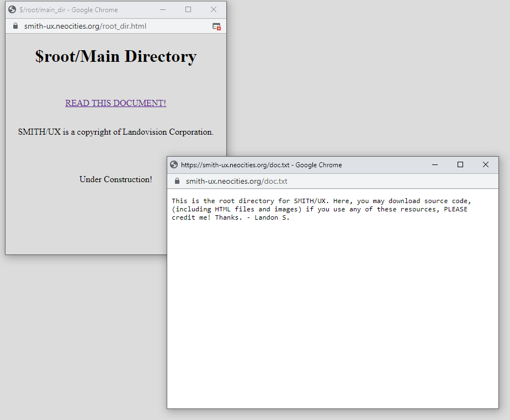The width and height of the screenshot is (510, 420).
Task: Minimize the $/root/main_dir Chrome window
Action: pos(163,10)
